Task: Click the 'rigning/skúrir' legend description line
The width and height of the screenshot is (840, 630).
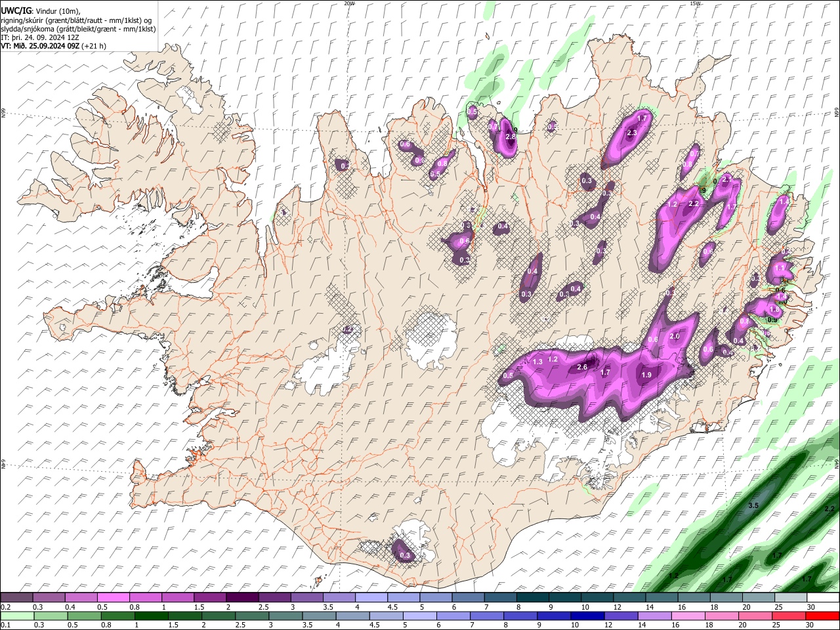Action: click(76, 20)
